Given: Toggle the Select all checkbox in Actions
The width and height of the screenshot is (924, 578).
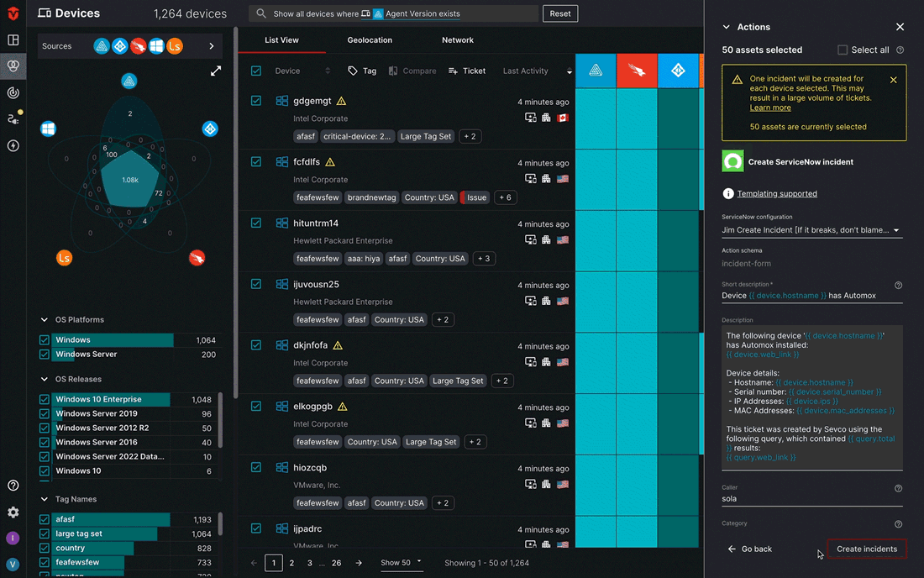Looking at the screenshot, I should coord(843,50).
